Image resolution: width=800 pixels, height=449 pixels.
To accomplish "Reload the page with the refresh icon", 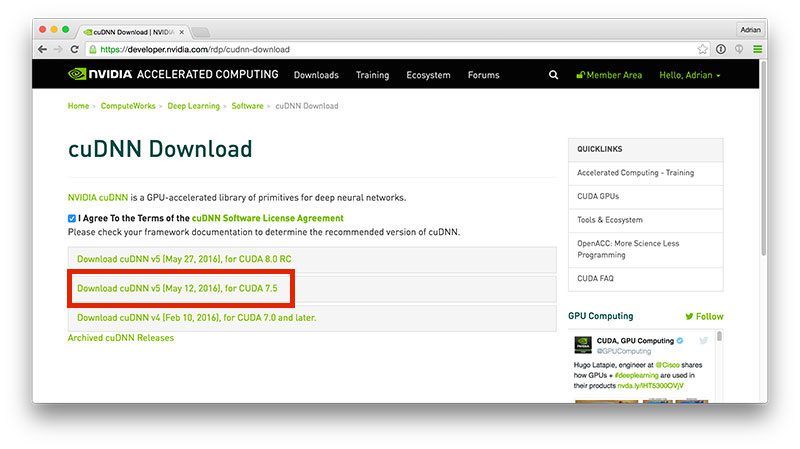I will coord(74,49).
